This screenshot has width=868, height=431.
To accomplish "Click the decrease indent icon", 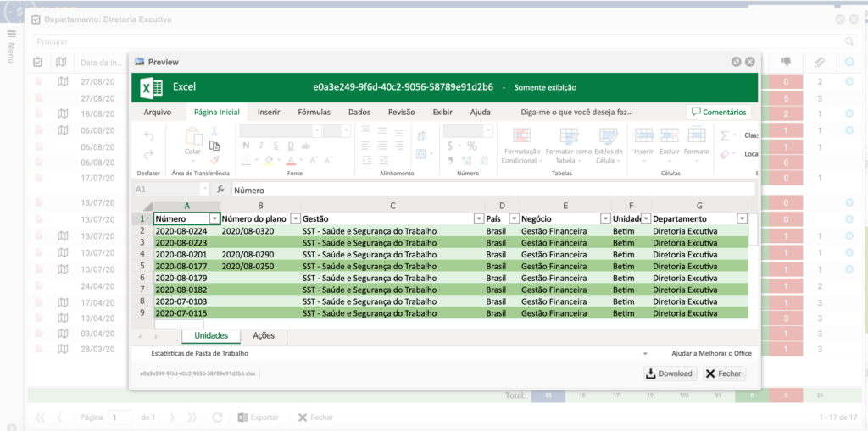I will click(366, 160).
